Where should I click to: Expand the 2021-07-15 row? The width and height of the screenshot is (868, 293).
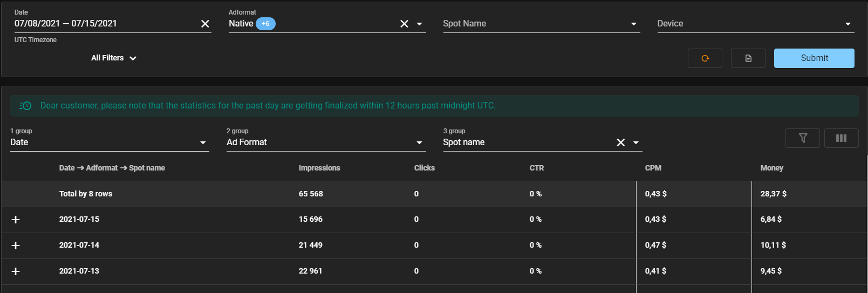(x=16, y=220)
